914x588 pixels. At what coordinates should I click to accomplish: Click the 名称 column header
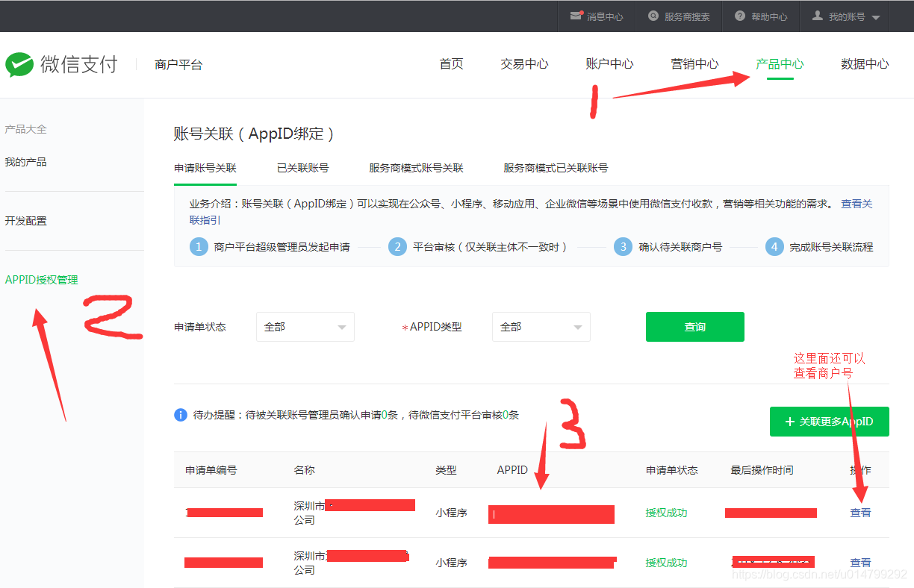(x=304, y=470)
